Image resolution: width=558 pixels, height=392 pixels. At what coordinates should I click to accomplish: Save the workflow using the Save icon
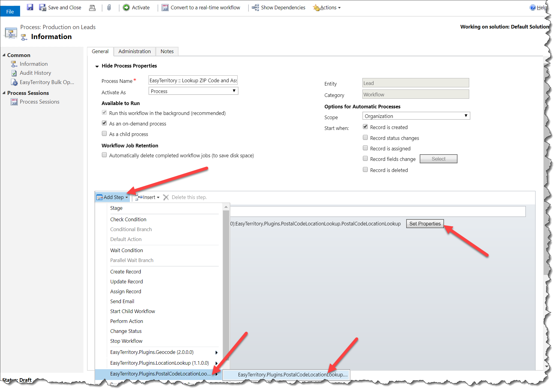pyautogui.click(x=30, y=7)
